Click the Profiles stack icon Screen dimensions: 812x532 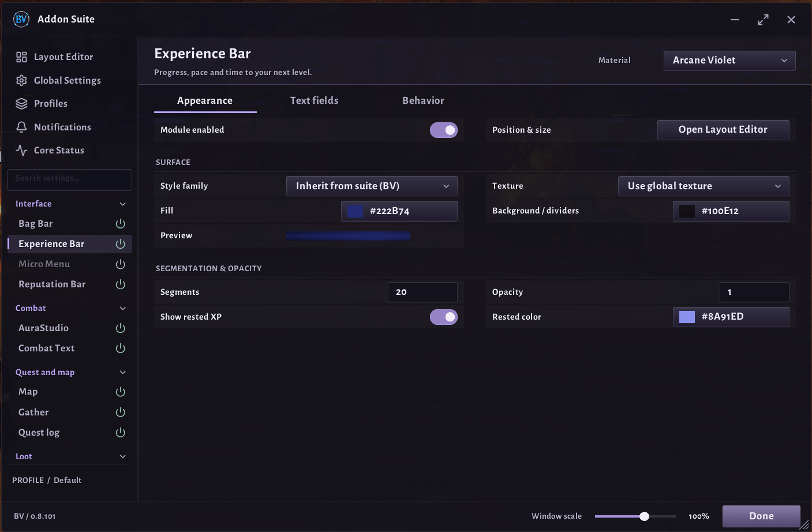coord(21,103)
